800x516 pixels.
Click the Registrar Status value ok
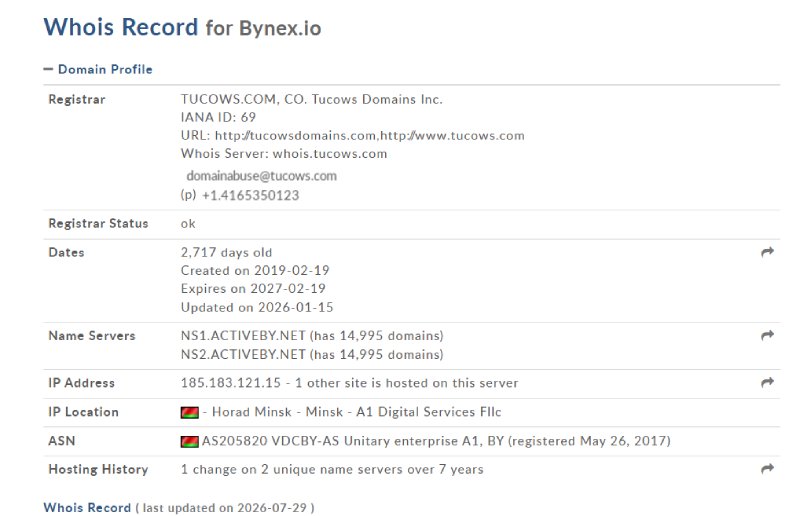click(x=188, y=224)
